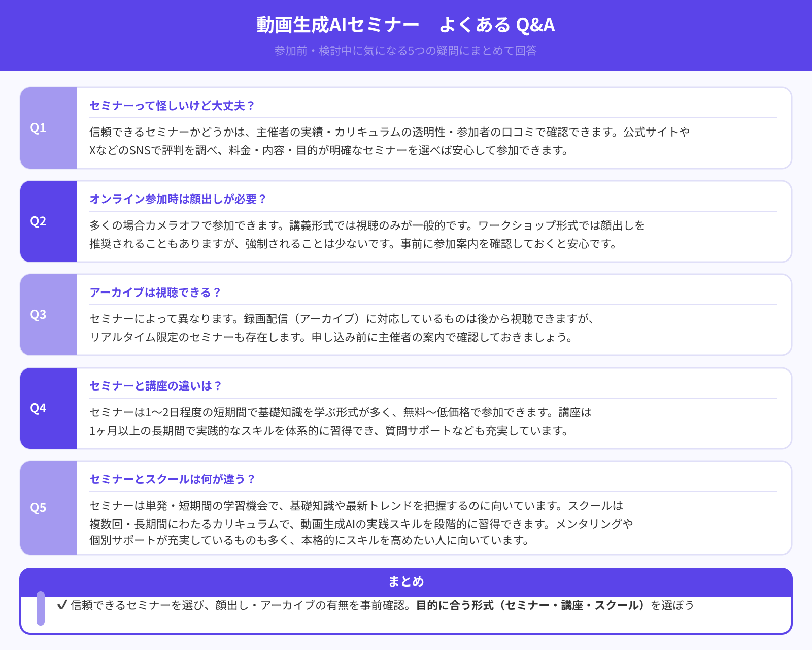The image size is (812, 650).
Task: Toggle the Q2 card about camera requirements
Action: [406, 221]
